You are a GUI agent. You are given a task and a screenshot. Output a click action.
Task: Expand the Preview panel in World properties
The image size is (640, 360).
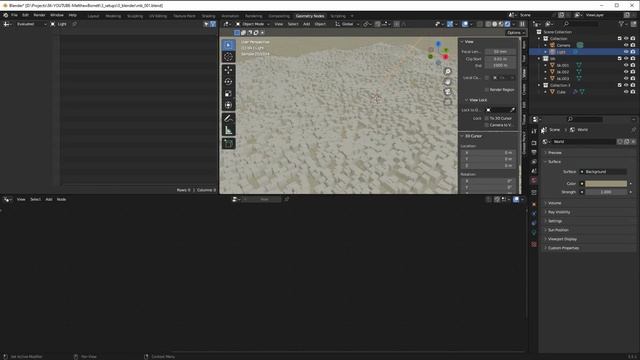[555, 153]
